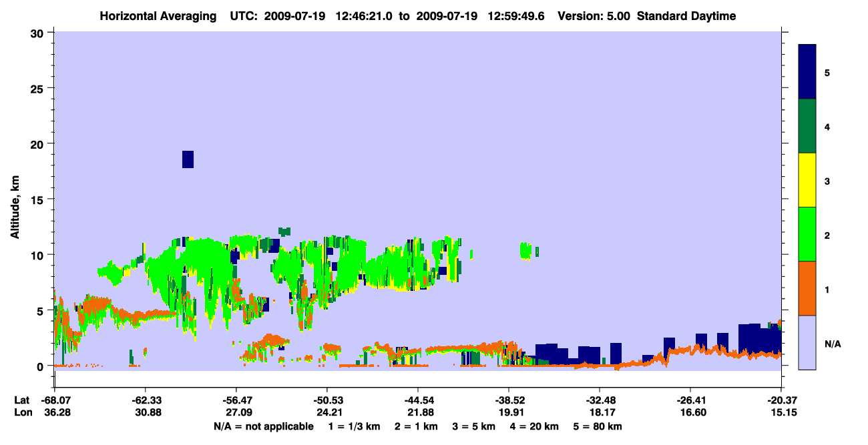868x445 pixels.
Task: Click the latitude value '-38.52'
Action: tap(509, 400)
